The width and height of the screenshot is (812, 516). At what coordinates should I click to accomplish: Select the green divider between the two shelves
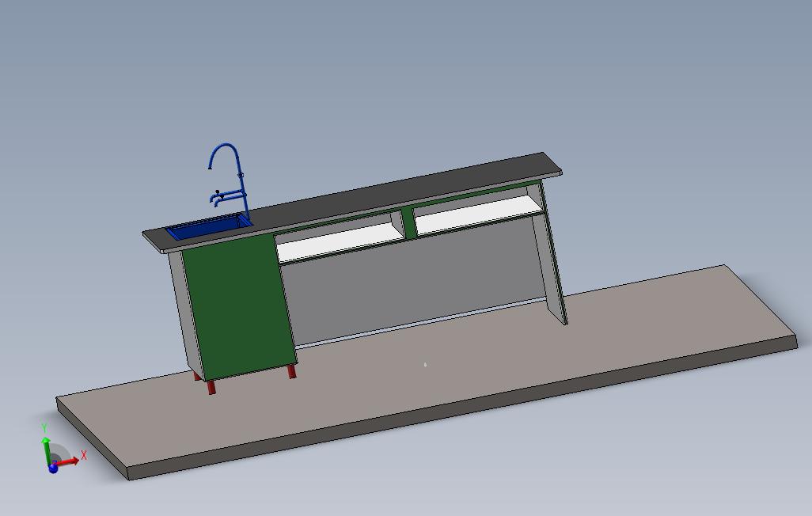(408, 223)
